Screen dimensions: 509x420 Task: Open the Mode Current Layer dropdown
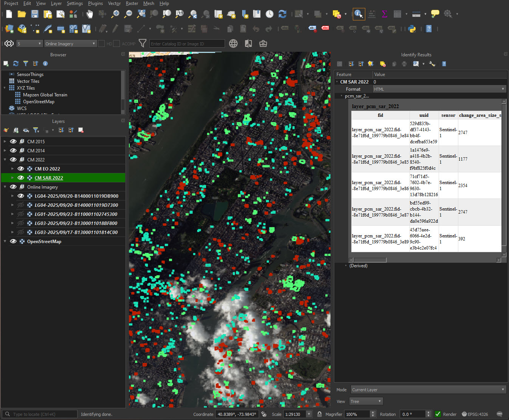(x=428, y=389)
